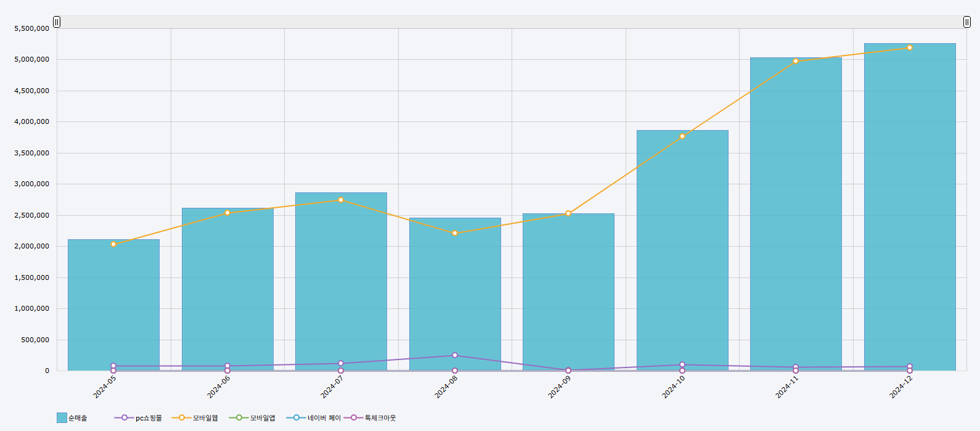Click the 모바일웹 data point for 2024-11
The height and width of the screenshot is (431, 980).
(796, 61)
